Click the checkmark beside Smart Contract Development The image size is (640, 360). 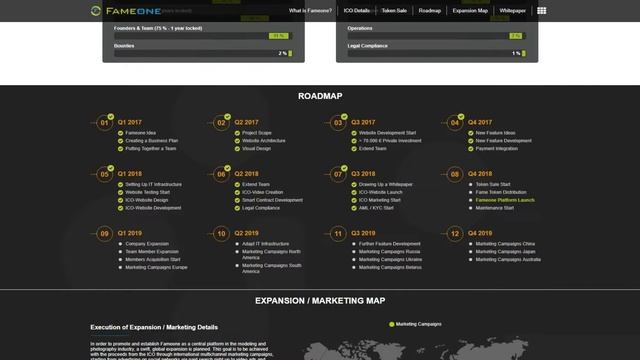(237, 200)
